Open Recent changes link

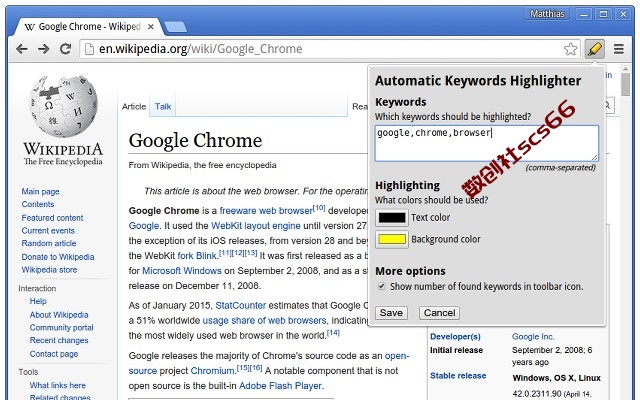[59, 340]
